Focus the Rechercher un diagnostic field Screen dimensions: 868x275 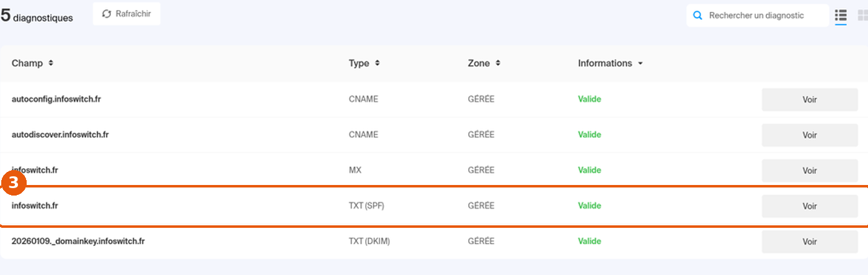tap(757, 16)
